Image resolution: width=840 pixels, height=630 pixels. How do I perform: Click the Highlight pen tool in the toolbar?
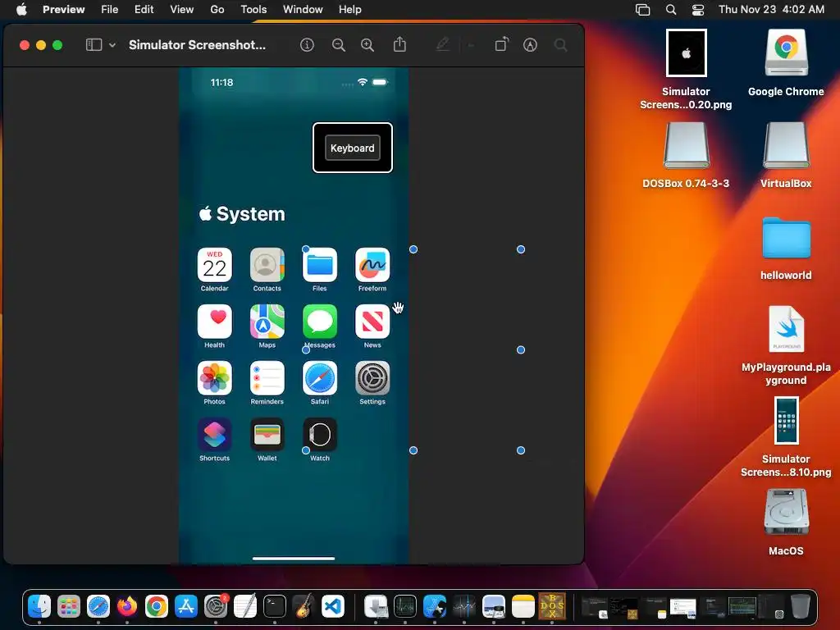pos(442,44)
